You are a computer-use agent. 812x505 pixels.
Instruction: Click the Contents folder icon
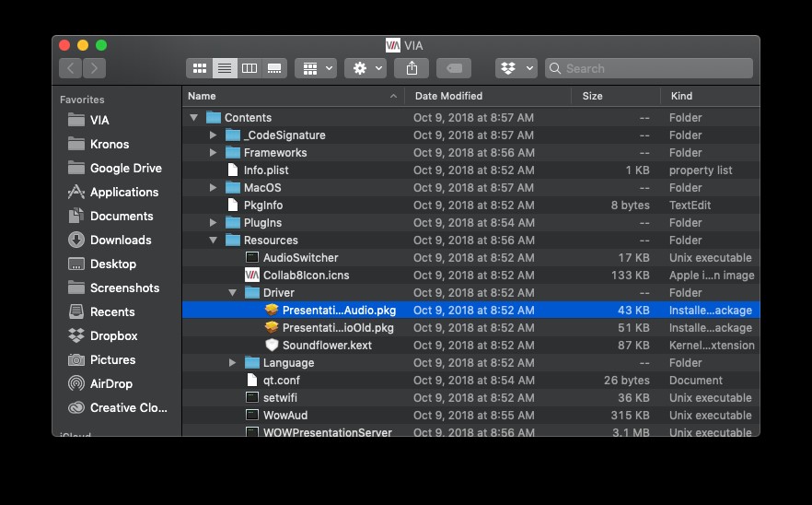[x=214, y=118]
